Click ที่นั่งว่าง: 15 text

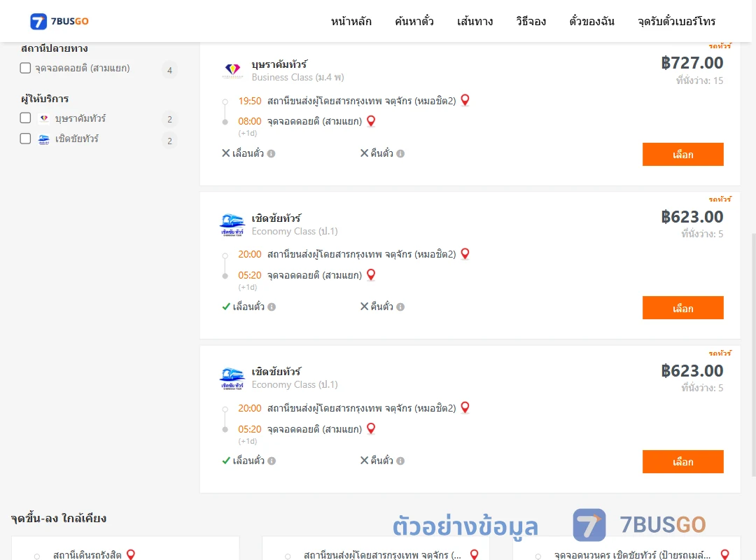tap(699, 80)
